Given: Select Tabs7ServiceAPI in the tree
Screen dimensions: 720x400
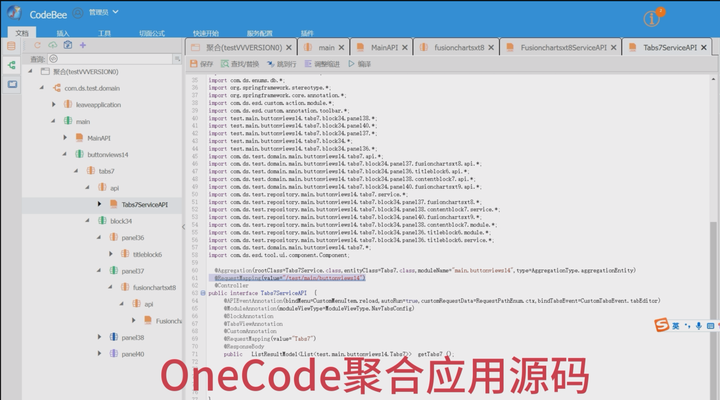Looking at the screenshot, I should (145, 204).
